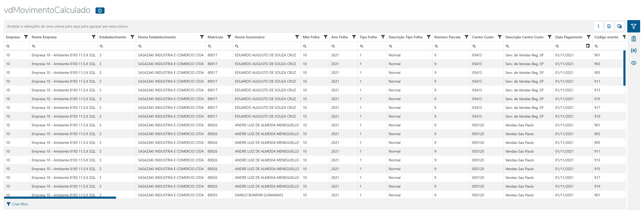The height and width of the screenshot is (211, 644).
Task: Open the column chooser icon
Action: (619, 26)
